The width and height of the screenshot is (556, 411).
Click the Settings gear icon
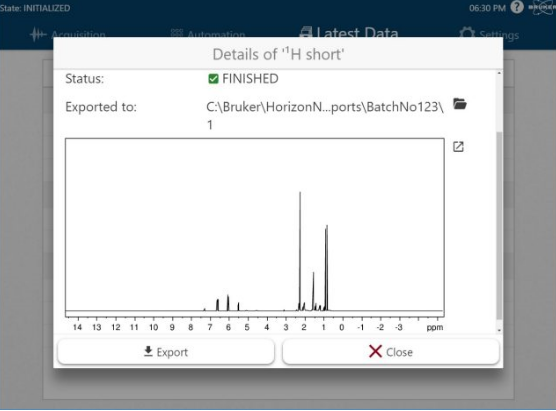(467, 34)
